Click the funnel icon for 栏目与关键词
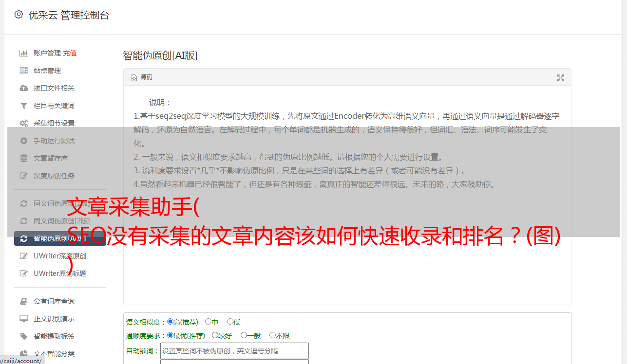 (23, 106)
